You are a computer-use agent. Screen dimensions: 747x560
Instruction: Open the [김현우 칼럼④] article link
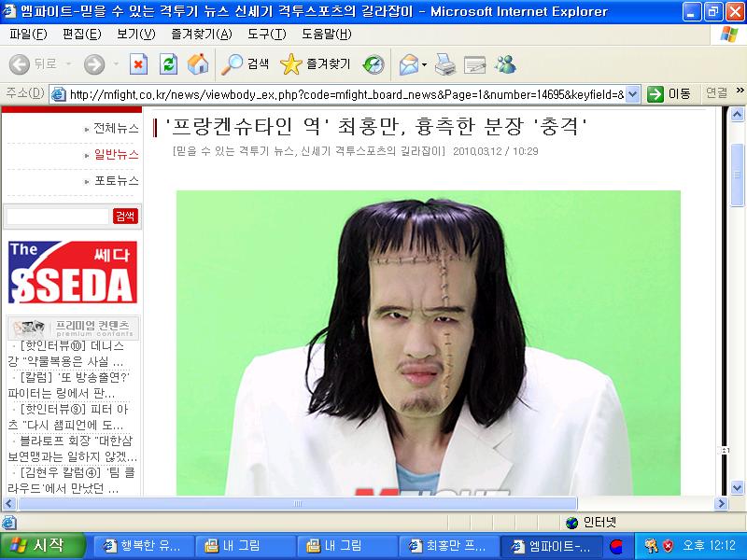72,480
